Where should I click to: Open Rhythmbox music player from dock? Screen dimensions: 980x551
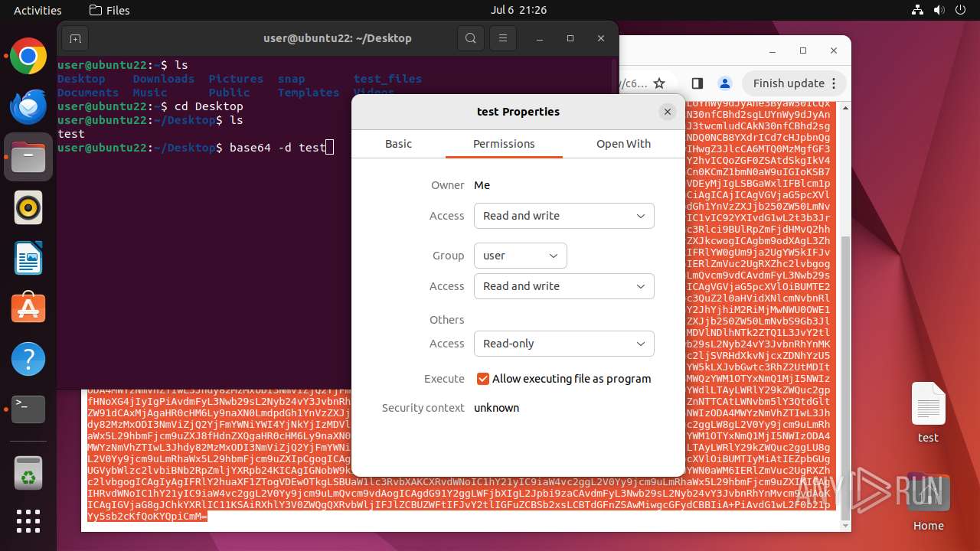28,207
